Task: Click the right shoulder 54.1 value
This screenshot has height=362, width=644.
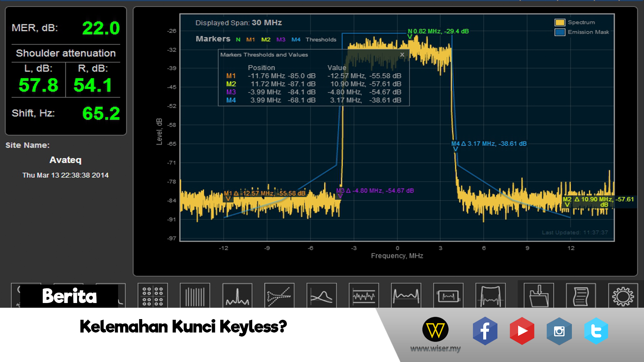Action: (93, 85)
